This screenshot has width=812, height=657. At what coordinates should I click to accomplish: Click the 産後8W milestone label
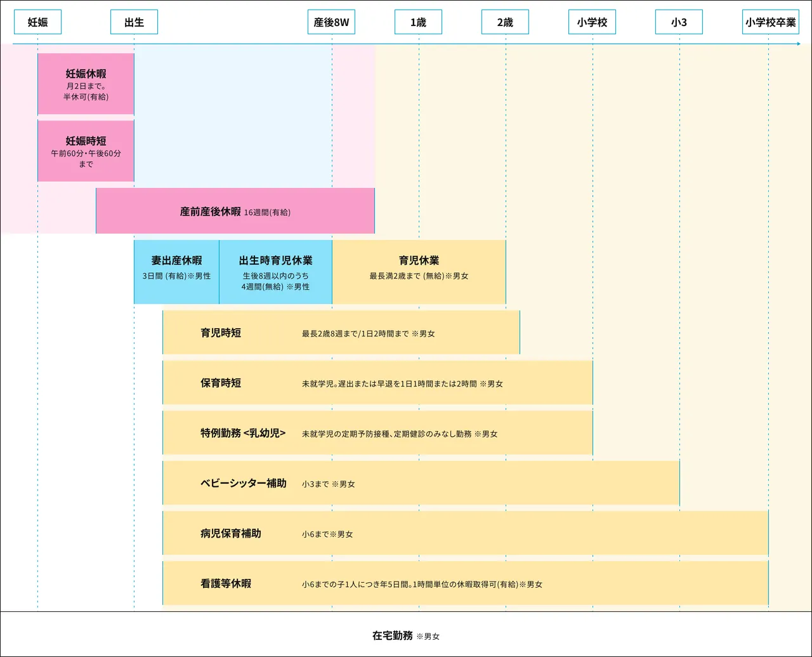pyautogui.click(x=331, y=22)
